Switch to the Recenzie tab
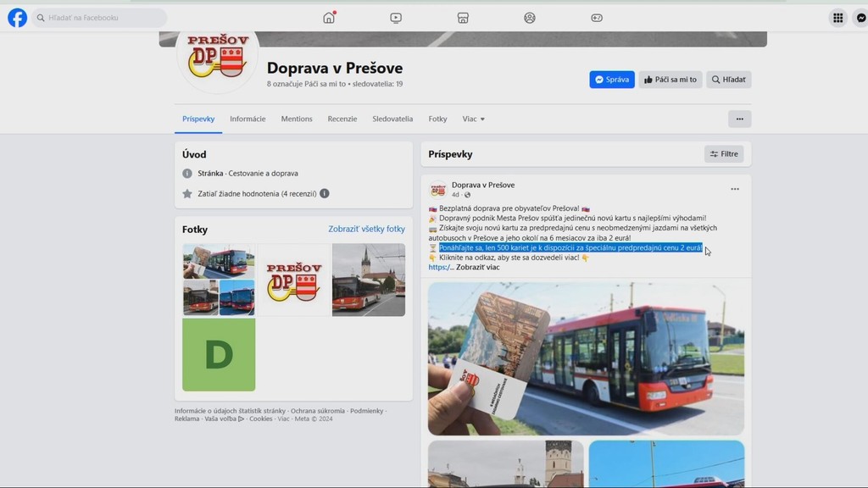 pos(342,119)
